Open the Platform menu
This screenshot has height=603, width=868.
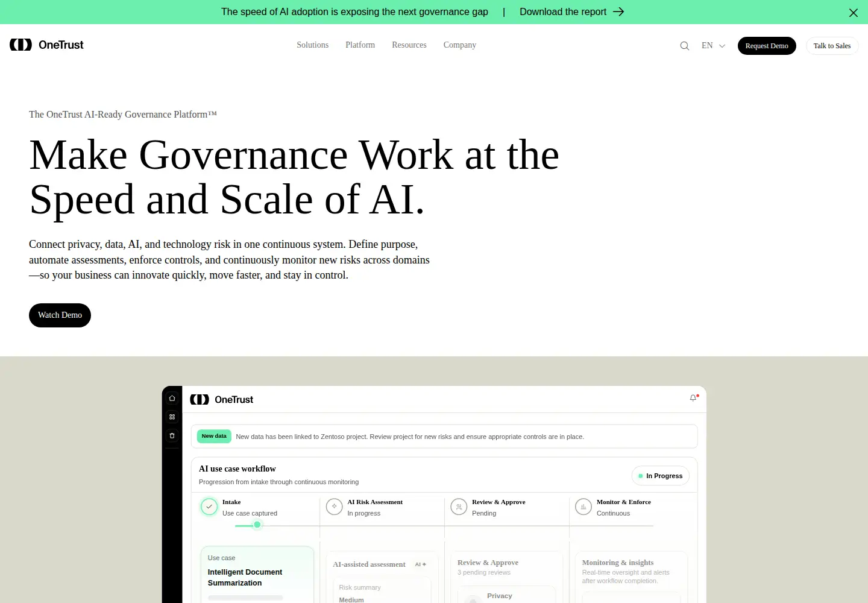tap(360, 45)
